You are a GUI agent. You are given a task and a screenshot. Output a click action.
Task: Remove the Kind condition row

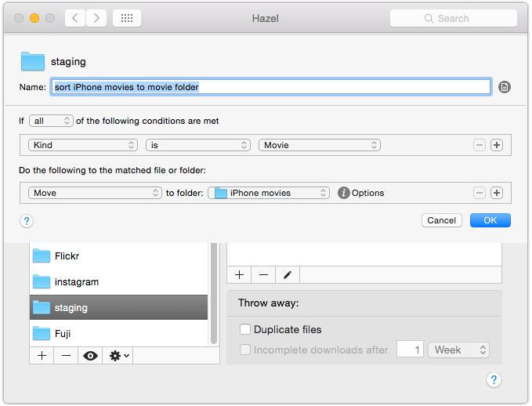(479, 145)
